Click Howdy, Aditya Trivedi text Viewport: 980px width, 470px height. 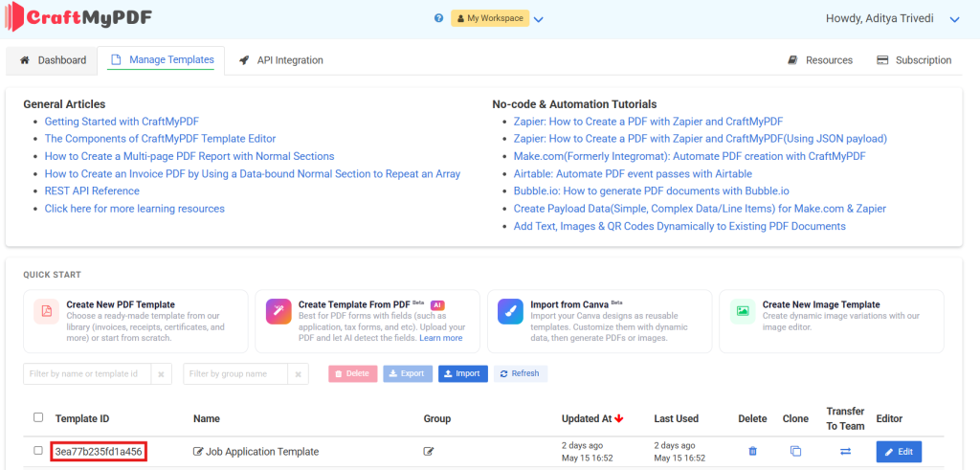point(880,18)
